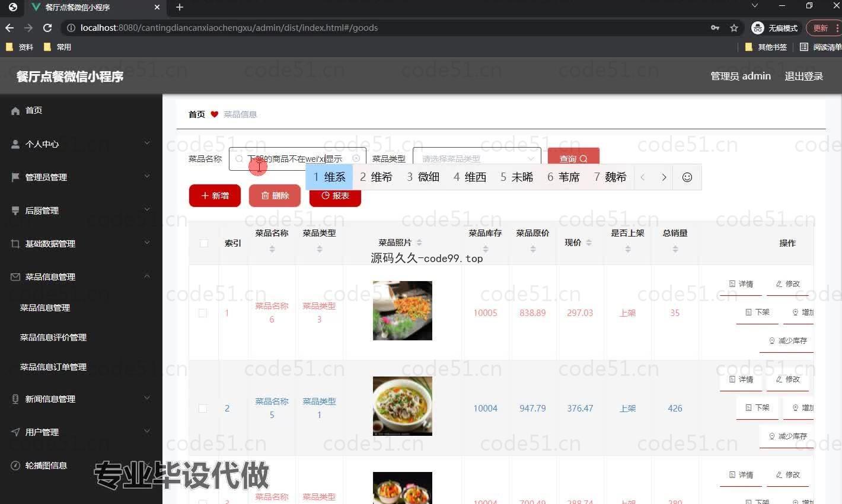The height and width of the screenshot is (504, 842).
Task: Click the paper-plane icon beside 用户管理
Action: 15,432
